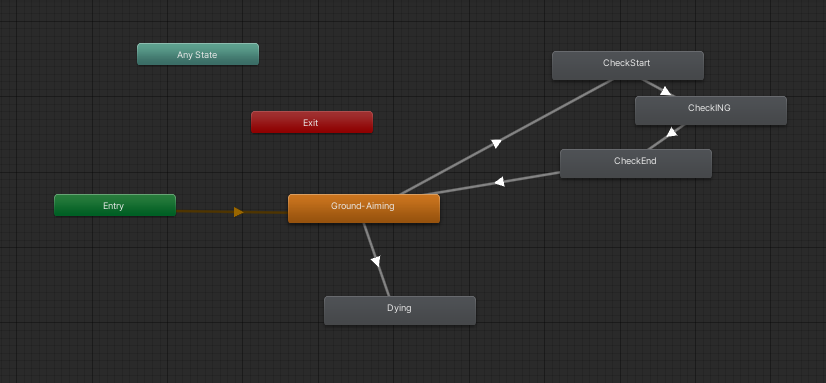
Task: Click the Any State label text
Action: 197,55
